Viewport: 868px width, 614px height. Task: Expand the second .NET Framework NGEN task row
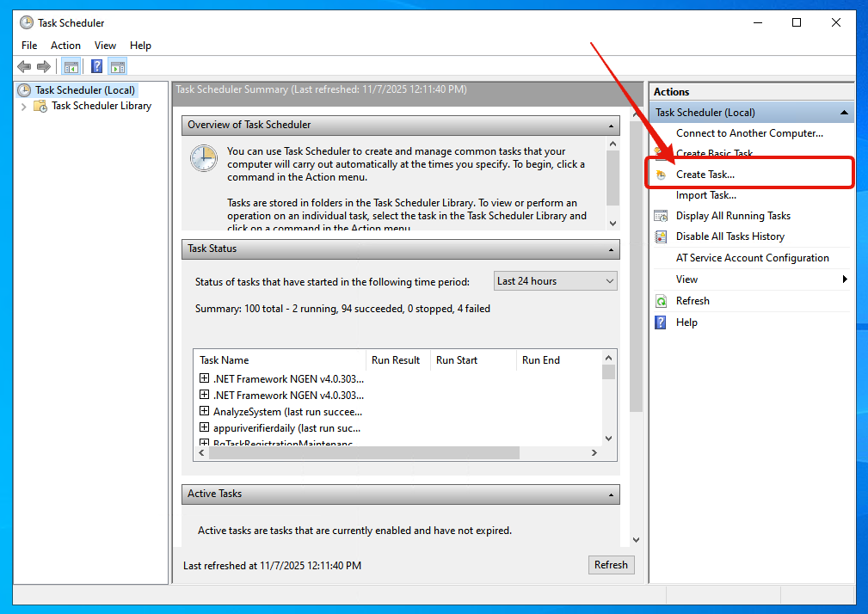(204, 395)
